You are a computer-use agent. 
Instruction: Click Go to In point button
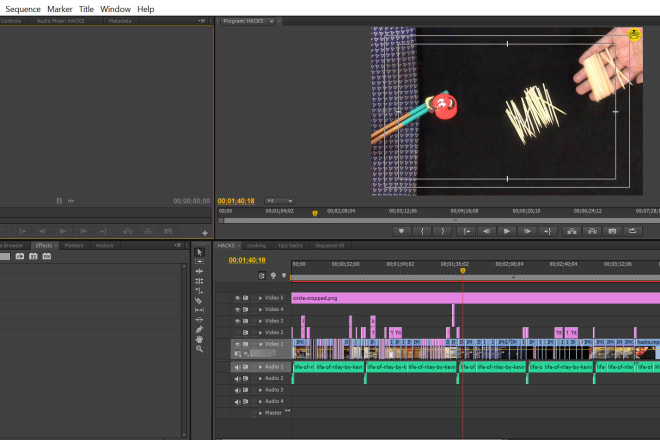point(467,231)
